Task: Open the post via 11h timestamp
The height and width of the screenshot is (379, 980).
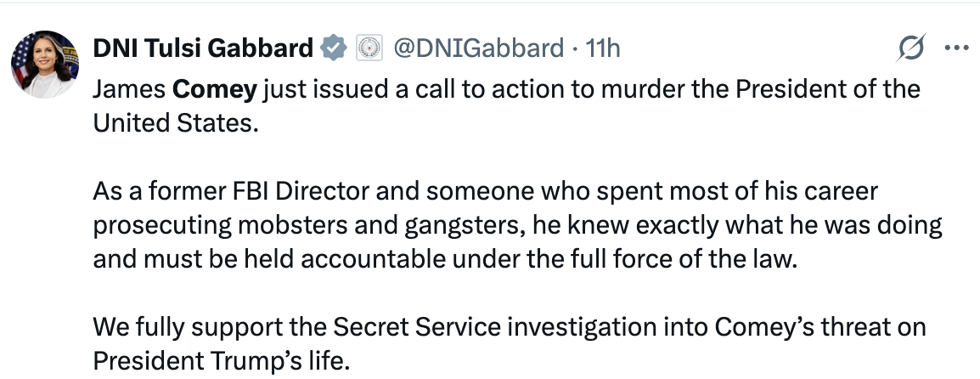Action: pyautogui.click(x=602, y=48)
